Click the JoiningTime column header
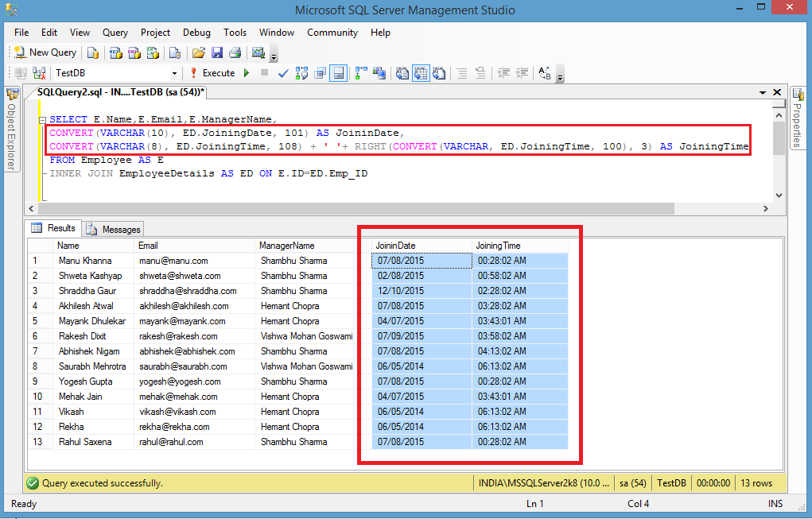812x519 pixels. (x=520, y=246)
